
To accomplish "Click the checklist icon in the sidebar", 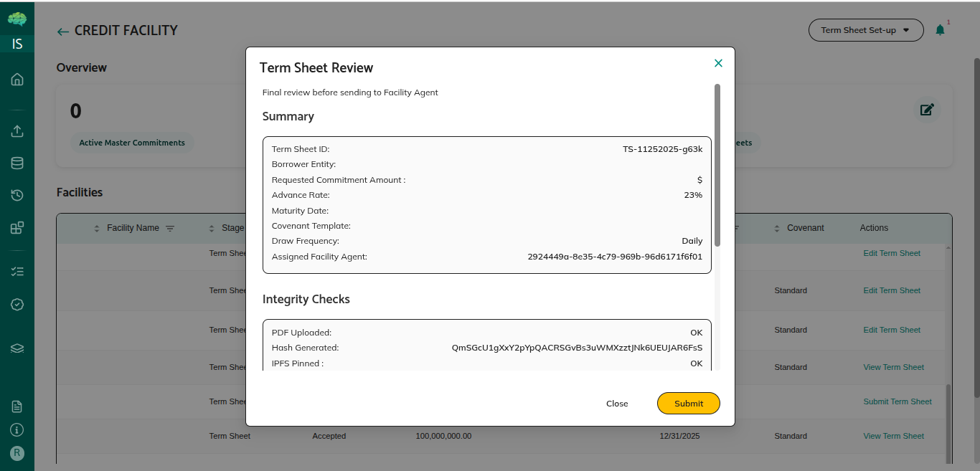I will pyautogui.click(x=17, y=272).
